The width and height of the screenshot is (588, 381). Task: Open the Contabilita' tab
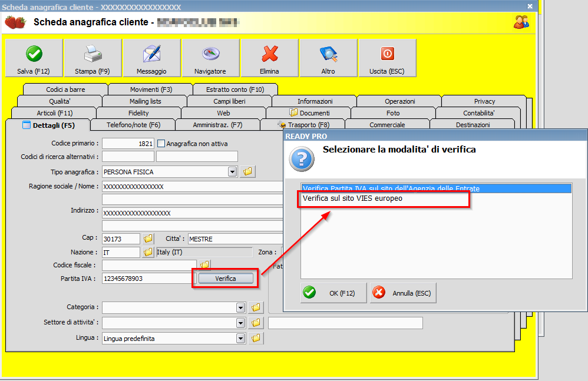(478, 112)
